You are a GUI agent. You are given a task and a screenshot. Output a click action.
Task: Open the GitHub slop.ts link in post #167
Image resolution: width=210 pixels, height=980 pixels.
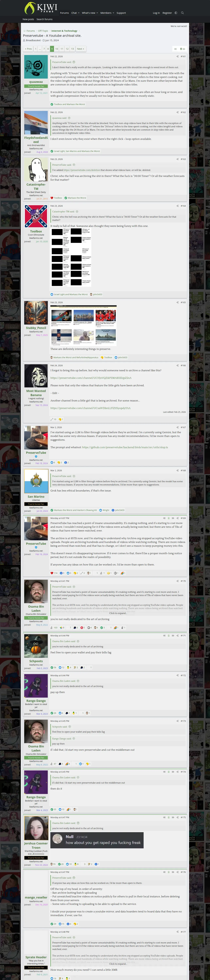tap(125, 447)
